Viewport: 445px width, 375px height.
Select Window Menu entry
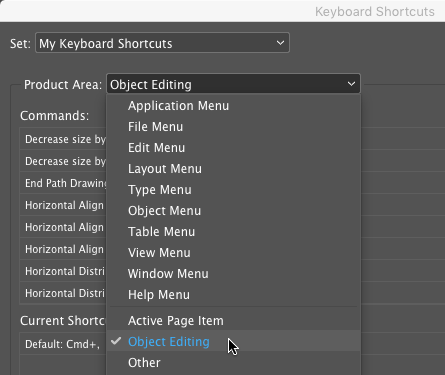tap(233, 274)
